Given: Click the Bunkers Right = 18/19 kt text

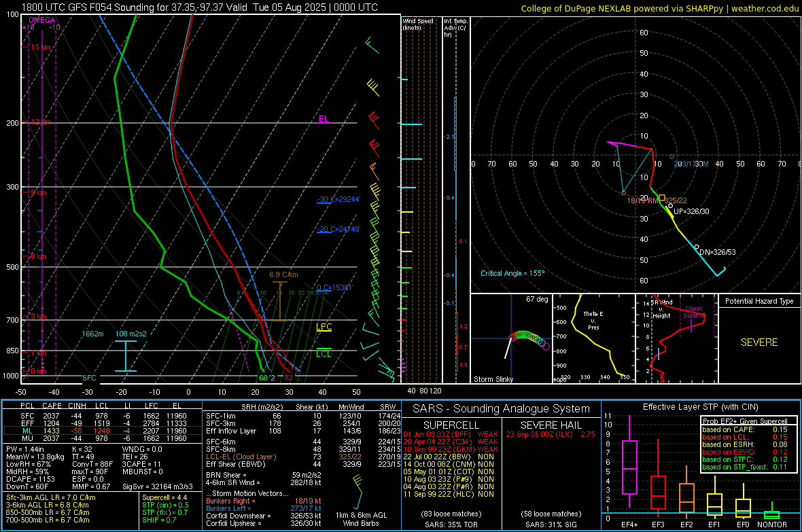Looking at the screenshot, I should click(x=264, y=501).
